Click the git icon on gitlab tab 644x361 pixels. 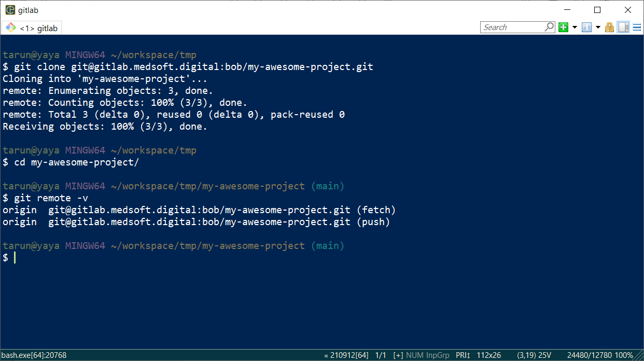click(10, 28)
